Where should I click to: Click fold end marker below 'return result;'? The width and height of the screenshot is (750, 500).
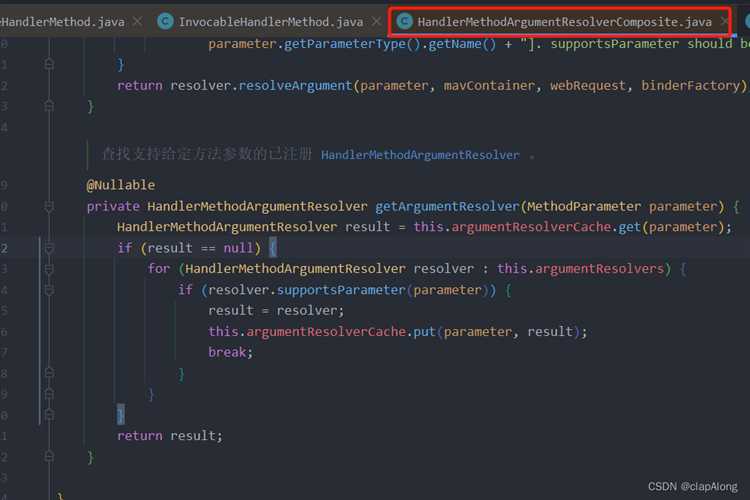pyautogui.click(x=49, y=456)
